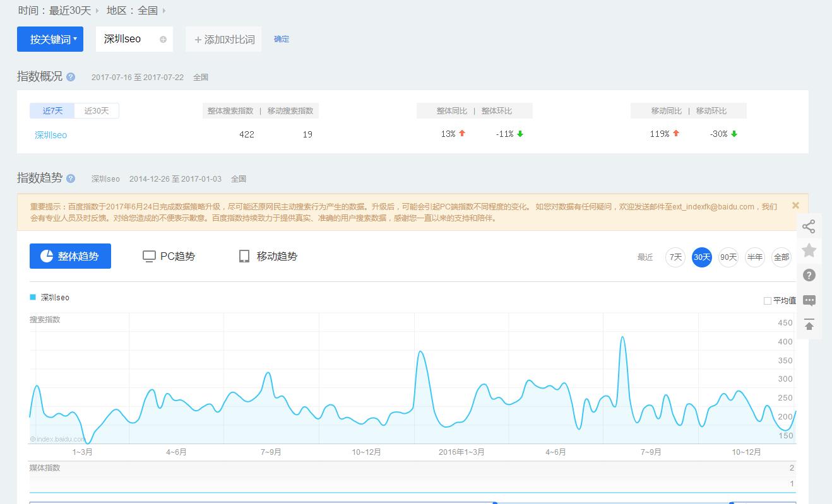Choose the 7天 range button
The height and width of the screenshot is (504, 832).
point(675,257)
